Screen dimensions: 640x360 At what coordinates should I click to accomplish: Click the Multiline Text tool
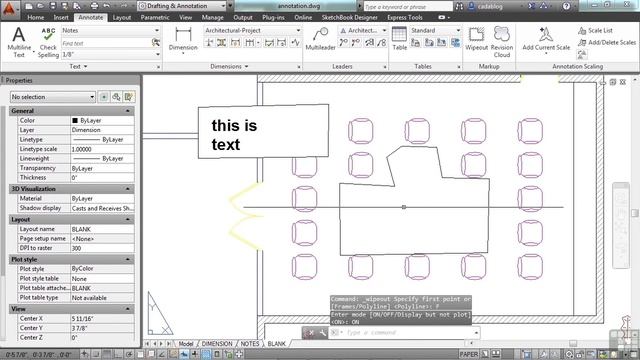[19, 42]
